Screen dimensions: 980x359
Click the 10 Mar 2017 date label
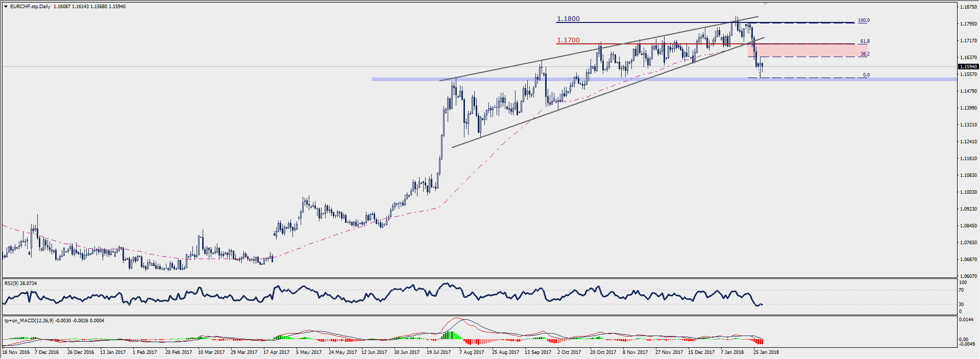[211, 352]
